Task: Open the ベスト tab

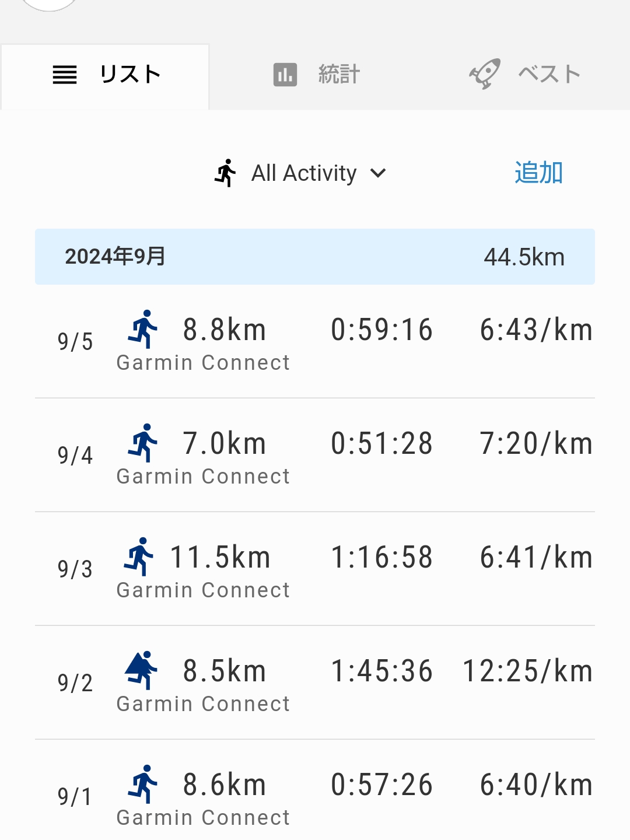Action: (525, 74)
